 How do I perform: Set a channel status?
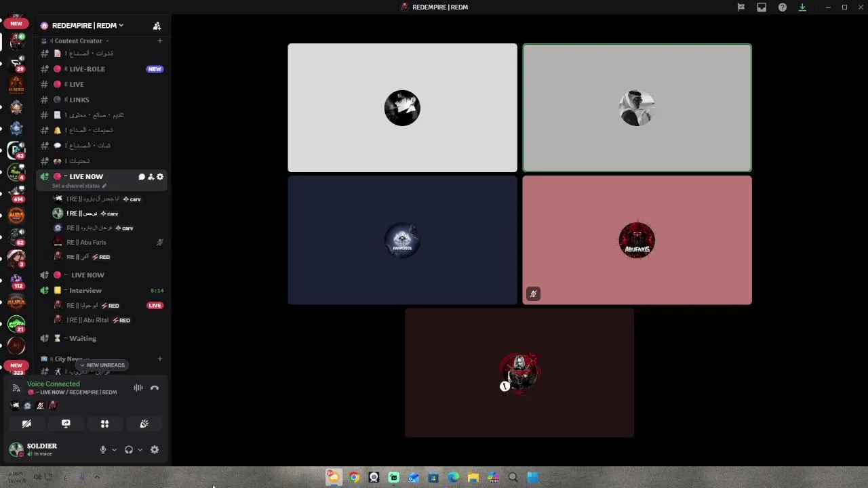coord(79,186)
